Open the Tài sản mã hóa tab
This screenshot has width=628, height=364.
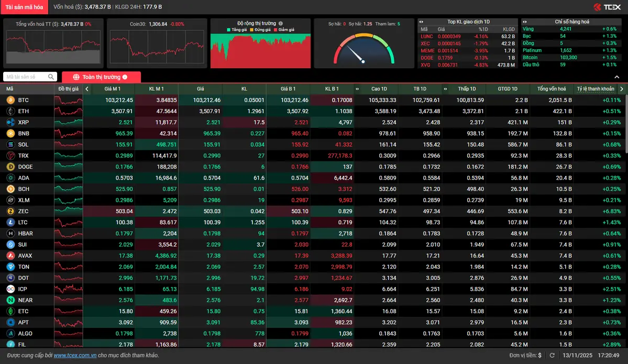[x=25, y=7]
